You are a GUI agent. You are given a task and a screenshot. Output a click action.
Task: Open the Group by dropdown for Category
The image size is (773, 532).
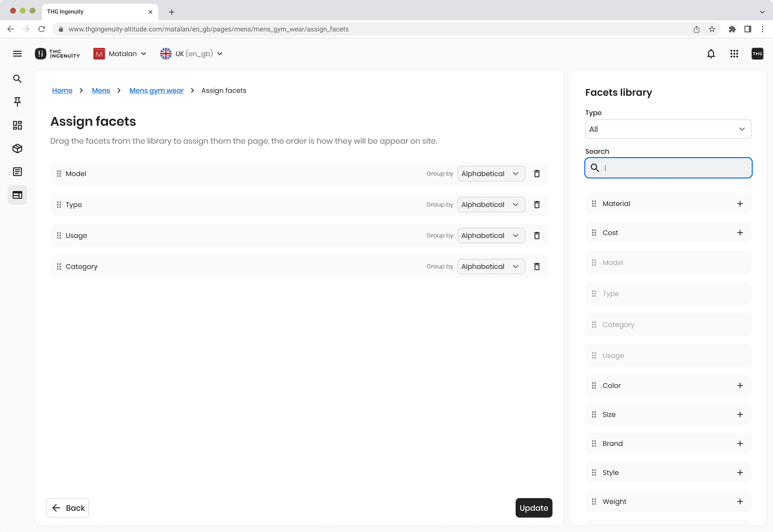[x=491, y=267]
